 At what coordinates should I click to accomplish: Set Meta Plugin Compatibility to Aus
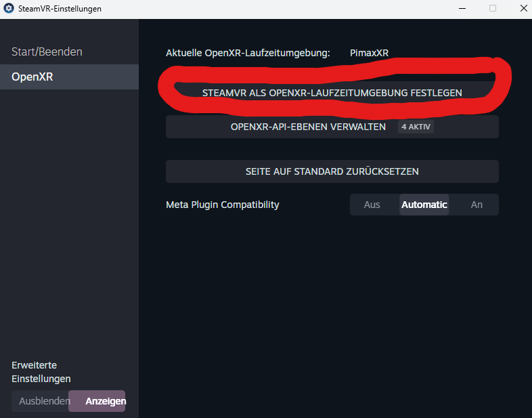tap(372, 205)
